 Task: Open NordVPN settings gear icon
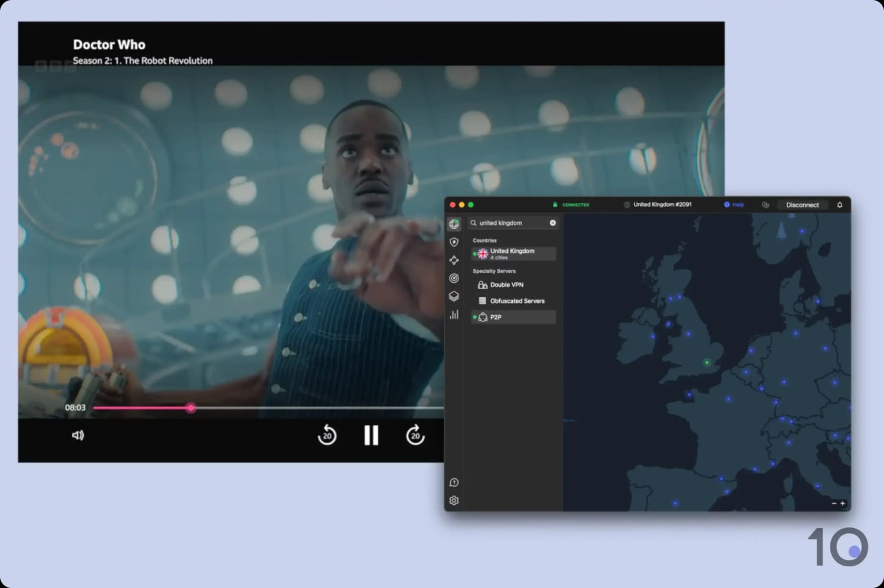click(x=454, y=501)
